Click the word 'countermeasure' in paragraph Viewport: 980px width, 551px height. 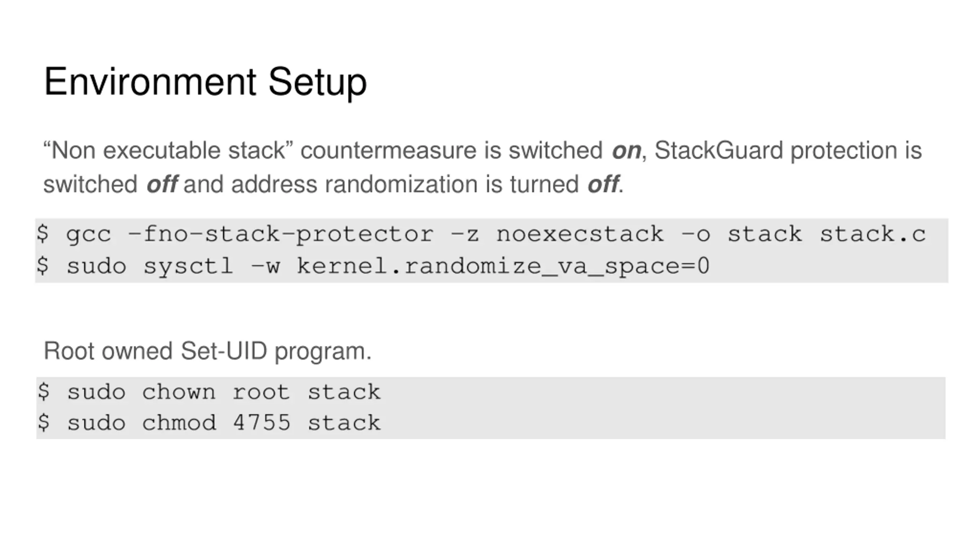[388, 150]
